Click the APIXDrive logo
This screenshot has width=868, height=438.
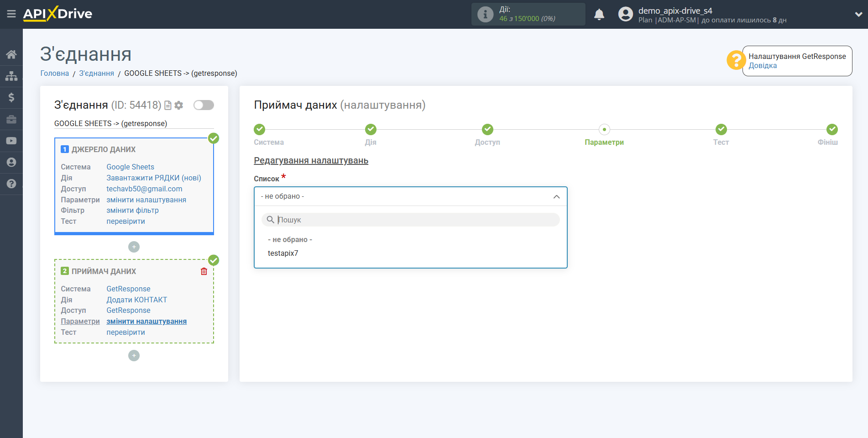[x=58, y=14]
